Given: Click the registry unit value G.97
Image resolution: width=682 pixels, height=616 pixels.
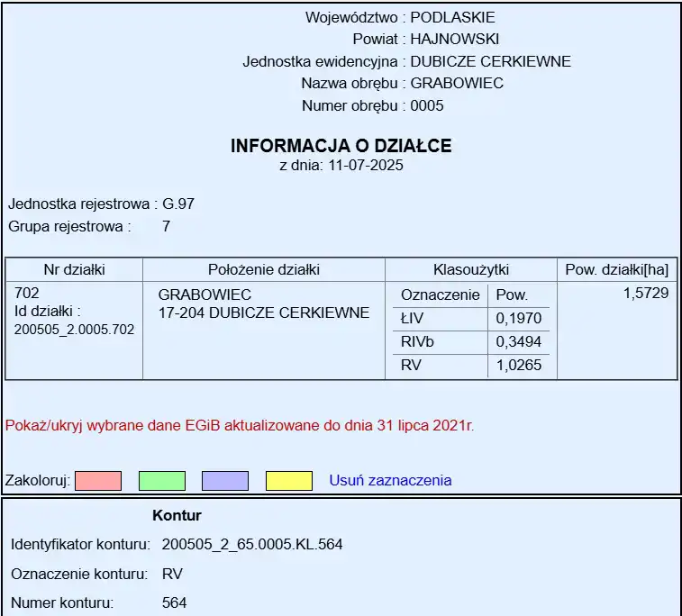Looking at the screenshot, I should click(178, 204).
